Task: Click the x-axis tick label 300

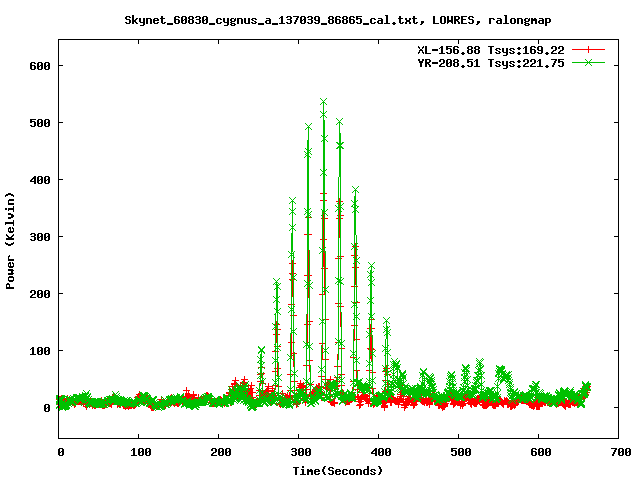Action: (x=301, y=452)
